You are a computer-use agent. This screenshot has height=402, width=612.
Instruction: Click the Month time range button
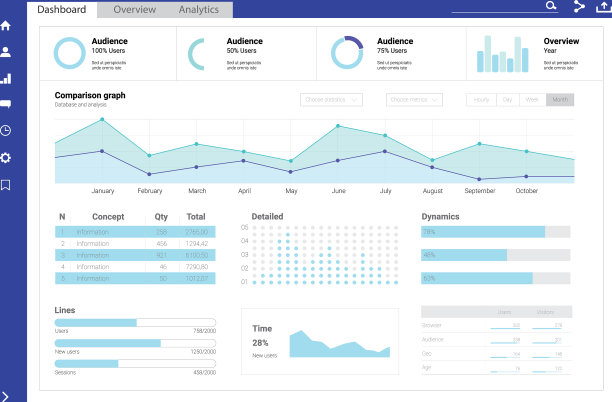pos(560,100)
